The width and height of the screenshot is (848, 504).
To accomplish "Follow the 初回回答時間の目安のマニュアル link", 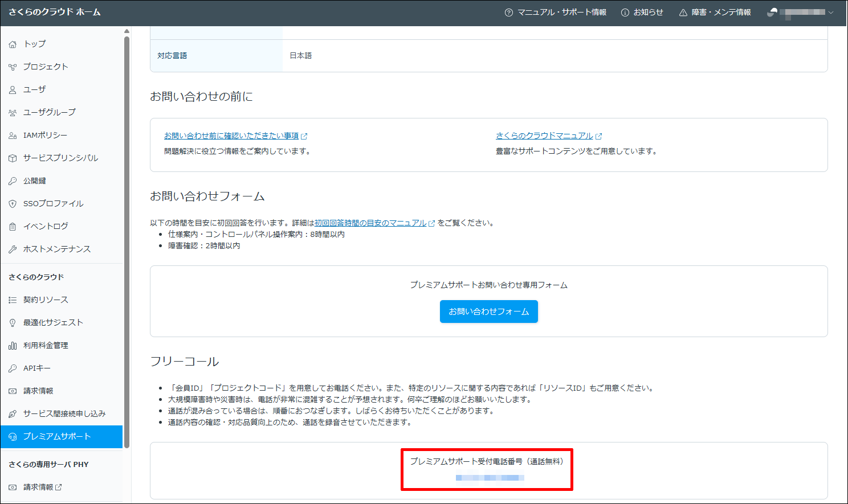I will tap(370, 223).
